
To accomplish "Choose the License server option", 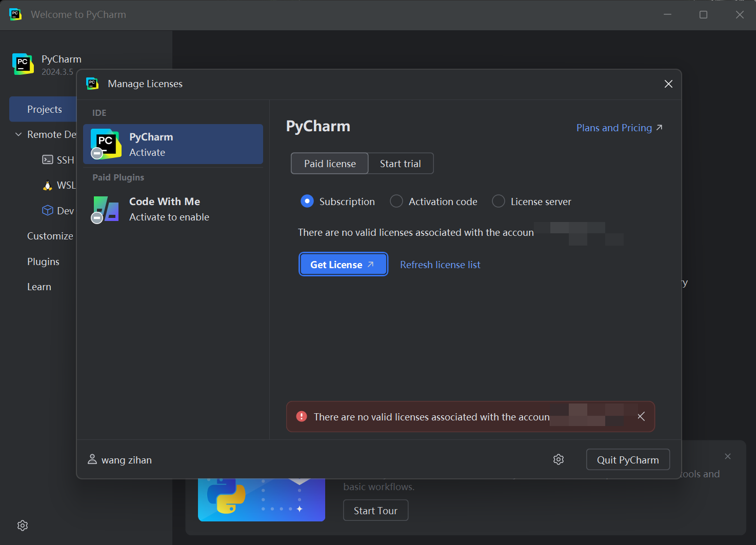I will click(x=499, y=201).
